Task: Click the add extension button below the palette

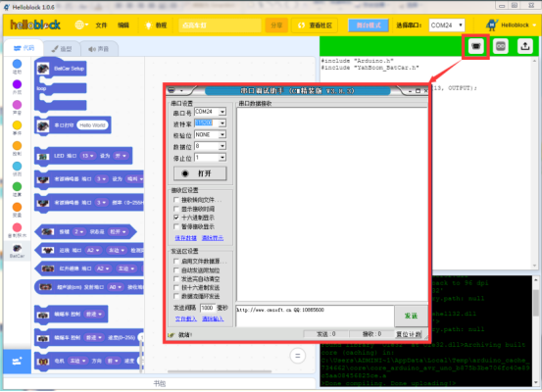Action: click(17, 362)
